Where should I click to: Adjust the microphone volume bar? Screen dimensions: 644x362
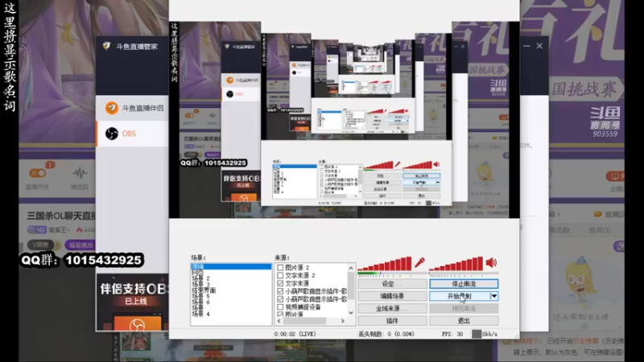tap(385, 264)
